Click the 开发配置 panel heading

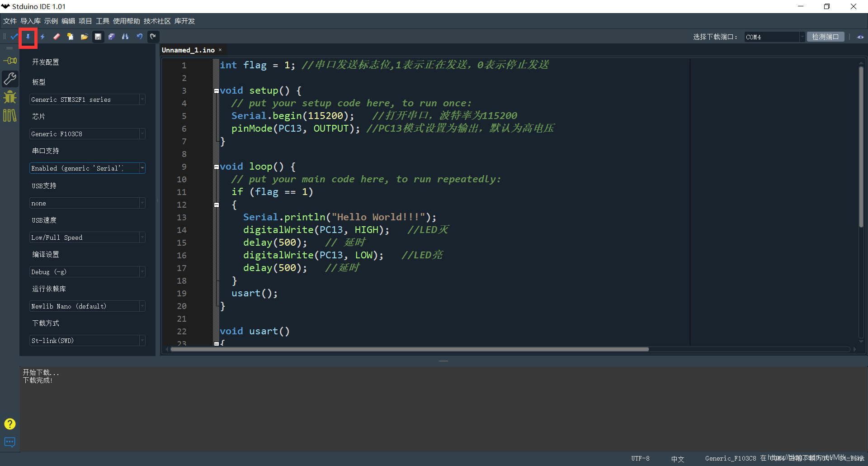click(x=46, y=62)
